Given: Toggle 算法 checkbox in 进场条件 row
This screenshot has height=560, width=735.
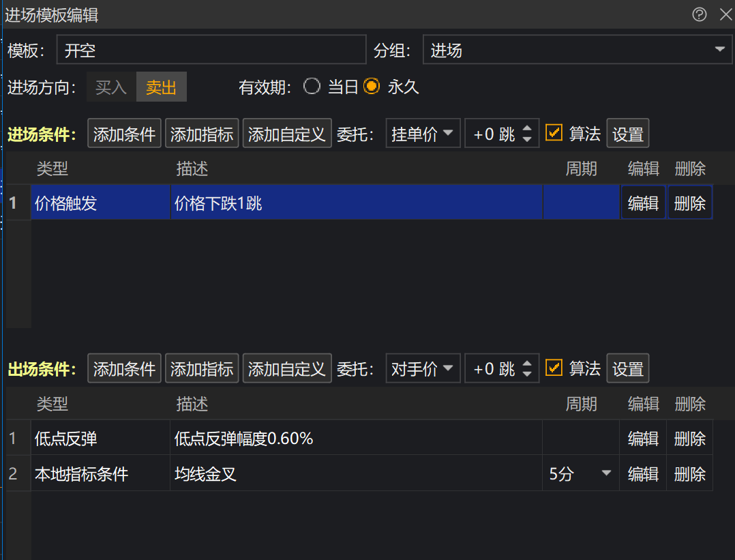Looking at the screenshot, I should coord(554,133).
